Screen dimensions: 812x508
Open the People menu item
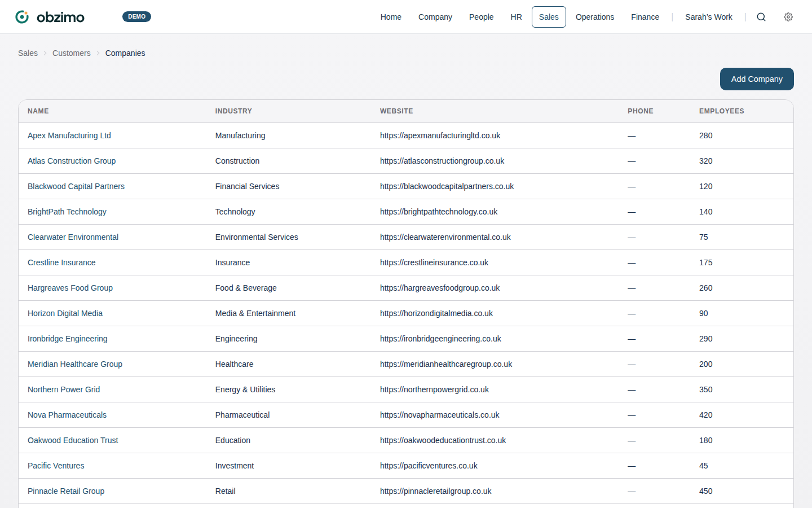tap(481, 17)
